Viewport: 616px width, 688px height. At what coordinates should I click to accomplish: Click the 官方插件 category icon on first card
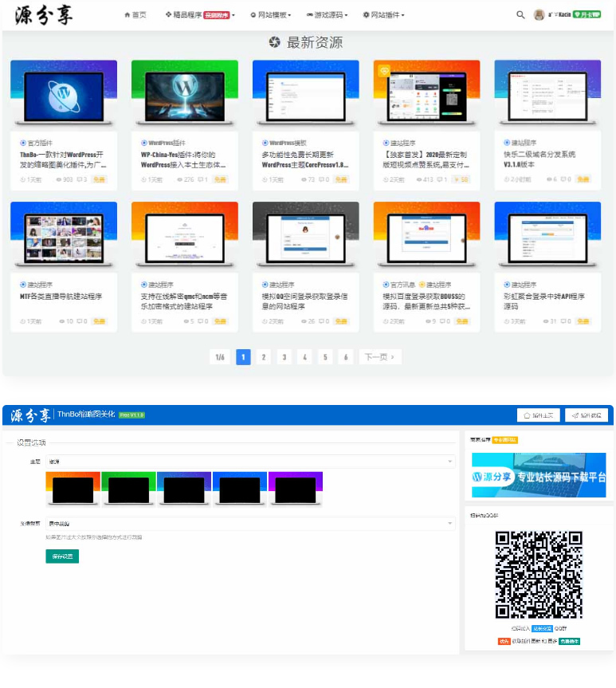coord(23,143)
